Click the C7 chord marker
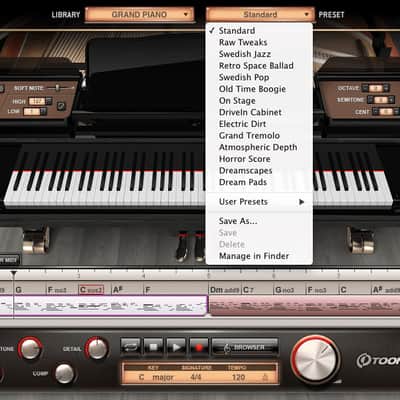The image size is (400, 400). point(249,290)
